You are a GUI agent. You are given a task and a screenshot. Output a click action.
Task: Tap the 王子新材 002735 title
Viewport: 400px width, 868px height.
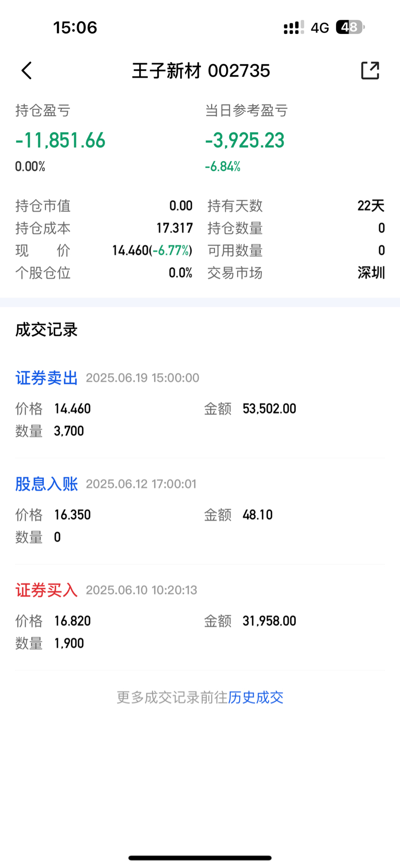click(201, 70)
